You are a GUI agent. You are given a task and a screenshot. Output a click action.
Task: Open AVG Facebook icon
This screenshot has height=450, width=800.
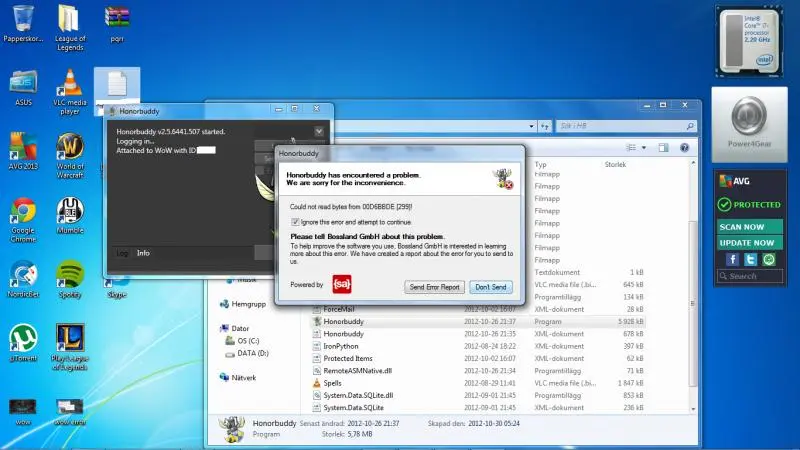(x=732, y=260)
